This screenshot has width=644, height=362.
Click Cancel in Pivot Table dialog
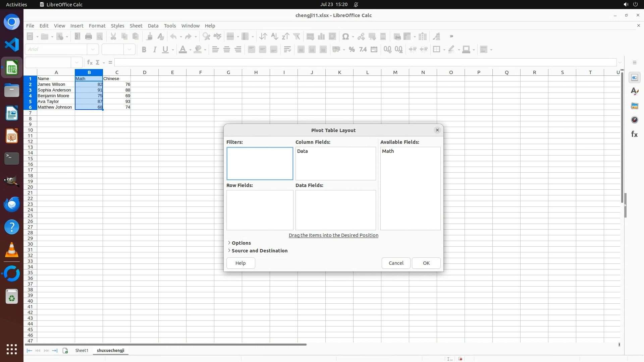[x=396, y=263]
